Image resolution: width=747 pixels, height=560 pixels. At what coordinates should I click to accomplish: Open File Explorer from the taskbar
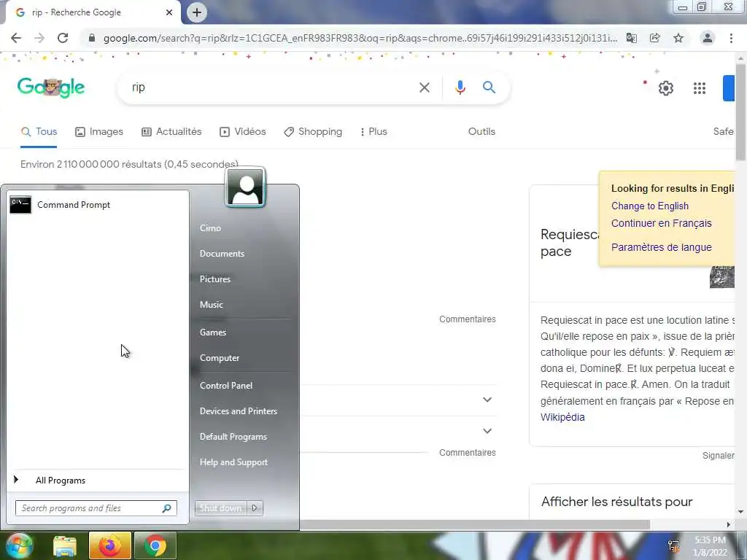tap(65, 546)
